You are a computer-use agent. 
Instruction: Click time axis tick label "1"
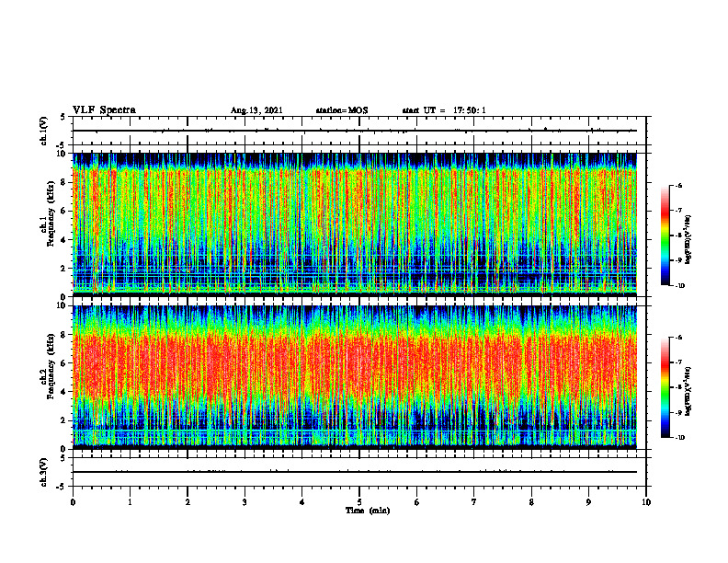tap(130, 502)
